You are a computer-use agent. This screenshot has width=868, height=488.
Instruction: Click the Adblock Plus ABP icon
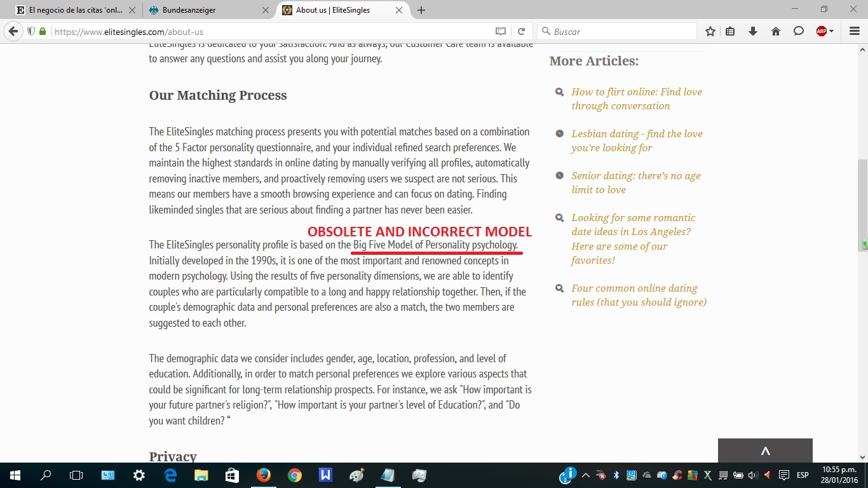point(822,31)
